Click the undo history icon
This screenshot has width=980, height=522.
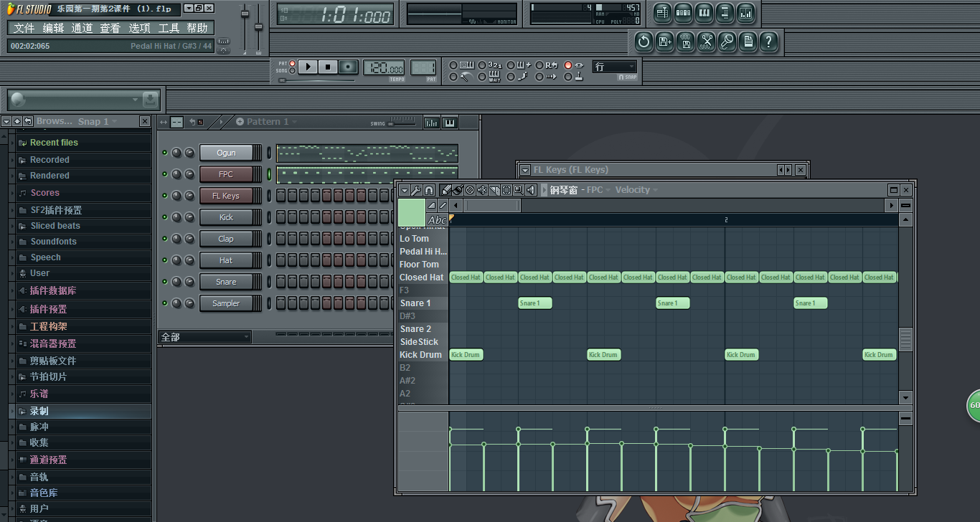coord(644,42)
